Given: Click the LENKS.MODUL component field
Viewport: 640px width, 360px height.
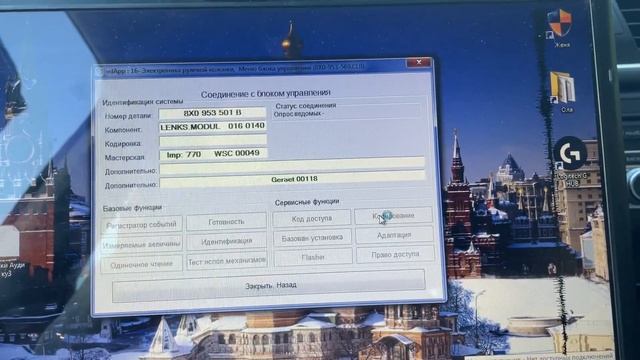Looking at the screenshot, I should [213, 127].
